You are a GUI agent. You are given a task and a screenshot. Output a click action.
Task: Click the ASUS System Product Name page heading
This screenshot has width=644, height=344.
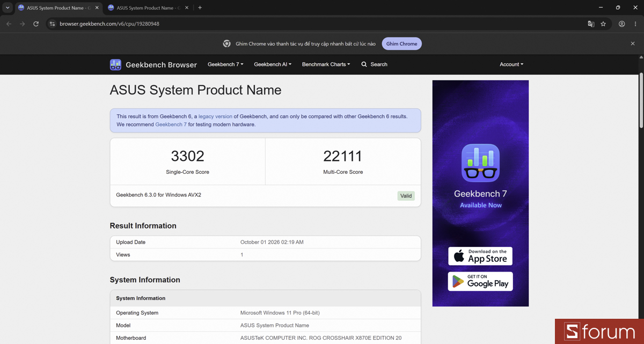pyautogui.click(x=195, y=90)
